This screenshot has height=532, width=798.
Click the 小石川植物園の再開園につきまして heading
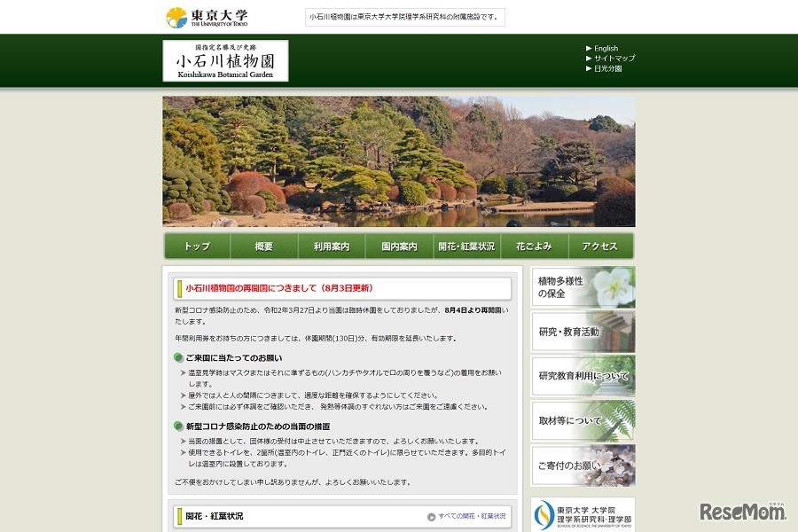(280, 288)
